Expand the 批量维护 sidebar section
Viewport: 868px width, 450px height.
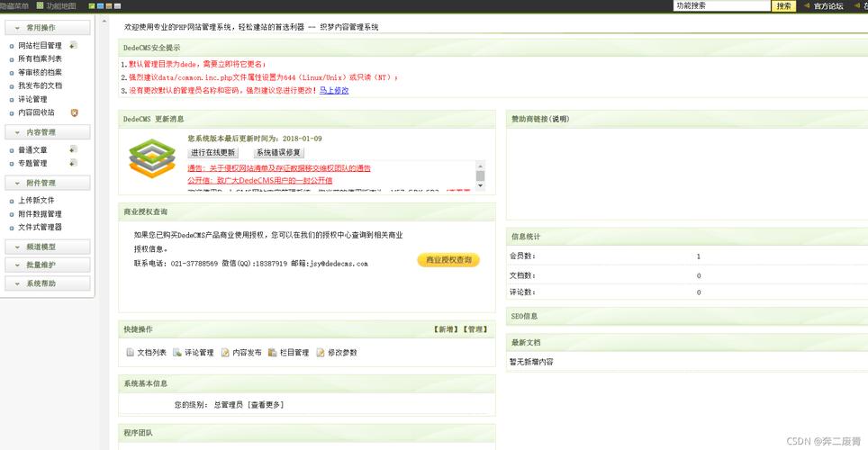pos(47,265)
